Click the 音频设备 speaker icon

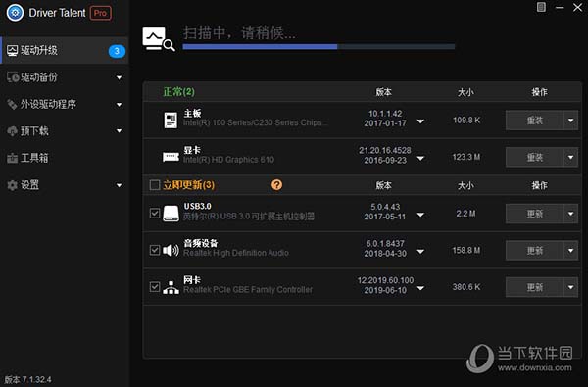click(171, 250)
